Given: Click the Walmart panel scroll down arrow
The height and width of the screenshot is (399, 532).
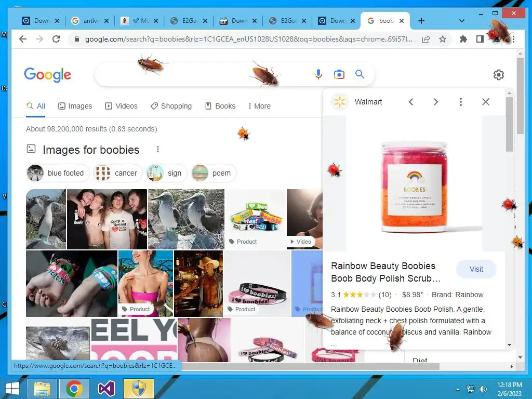Looking at the screenshot, I should [509, 345].
